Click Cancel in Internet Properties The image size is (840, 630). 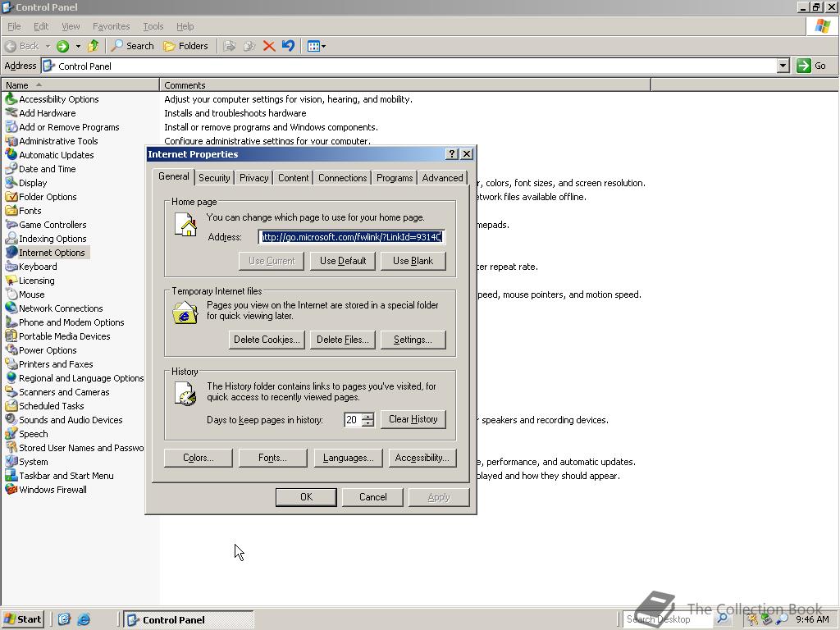[373, 497]
